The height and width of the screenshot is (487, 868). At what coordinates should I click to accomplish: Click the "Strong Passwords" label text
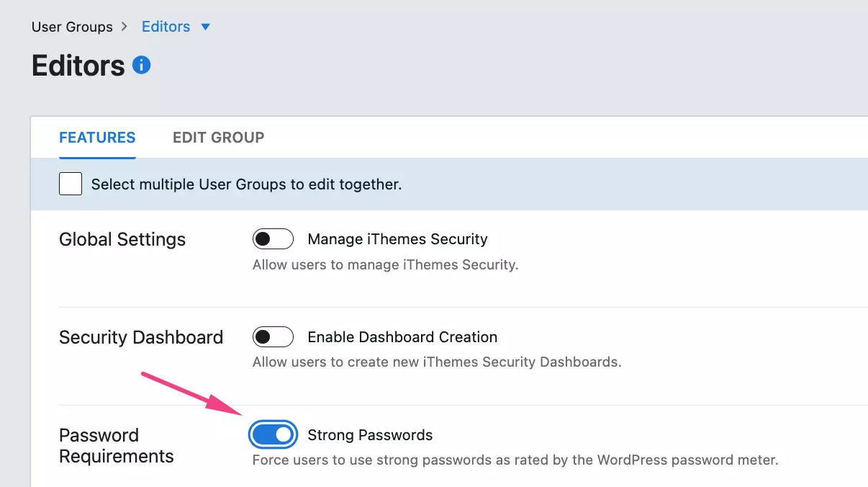(x=370, y=435)
